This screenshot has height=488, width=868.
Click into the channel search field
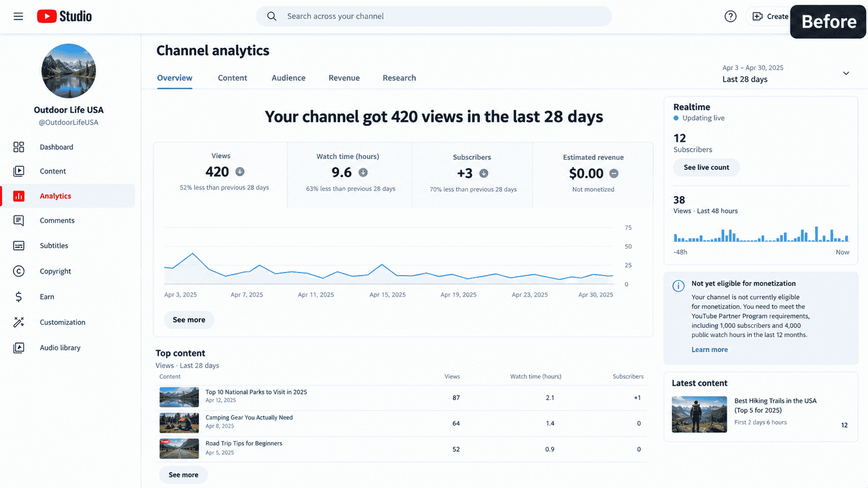click(433, 16)
